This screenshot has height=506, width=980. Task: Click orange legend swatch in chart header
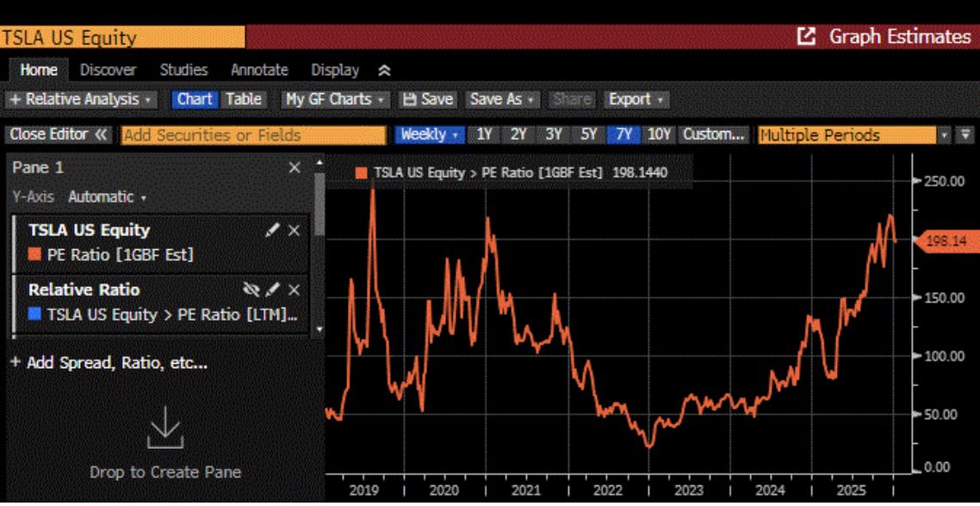(x=361, y=172)
